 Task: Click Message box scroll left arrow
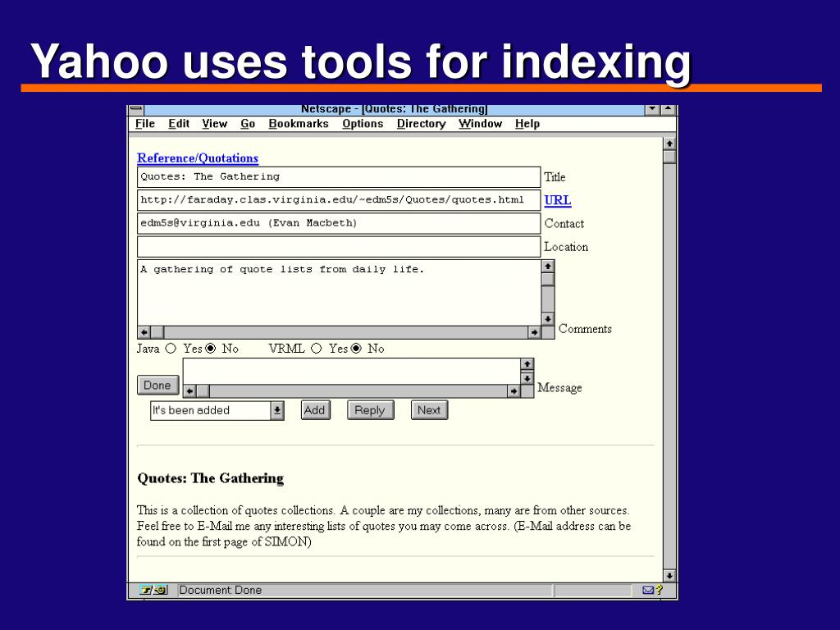[189, 391]
